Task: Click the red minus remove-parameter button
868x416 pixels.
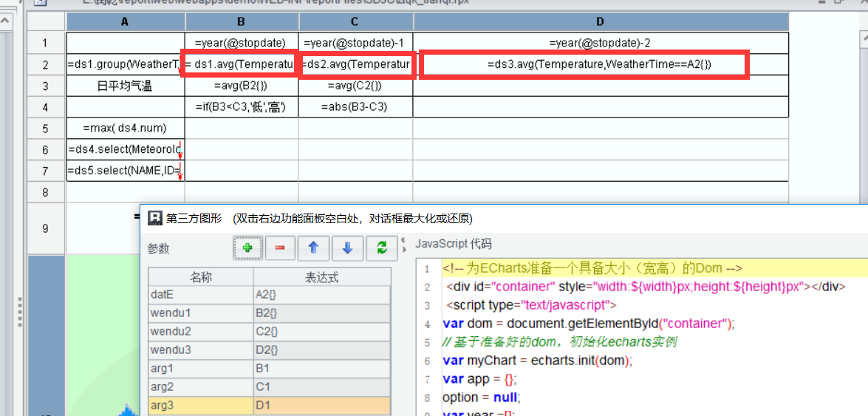Action: [x=281, y=249]
